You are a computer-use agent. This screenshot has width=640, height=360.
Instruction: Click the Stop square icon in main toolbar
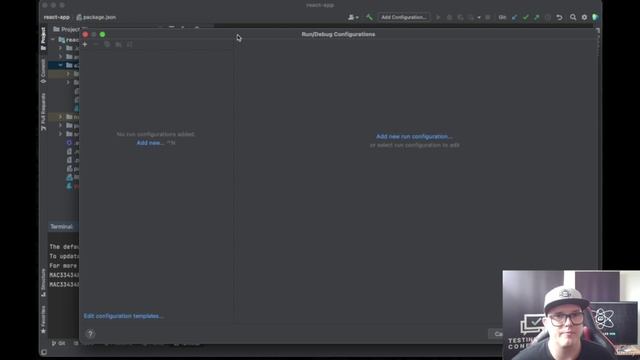pyautogui.click(x=487, y=17)
